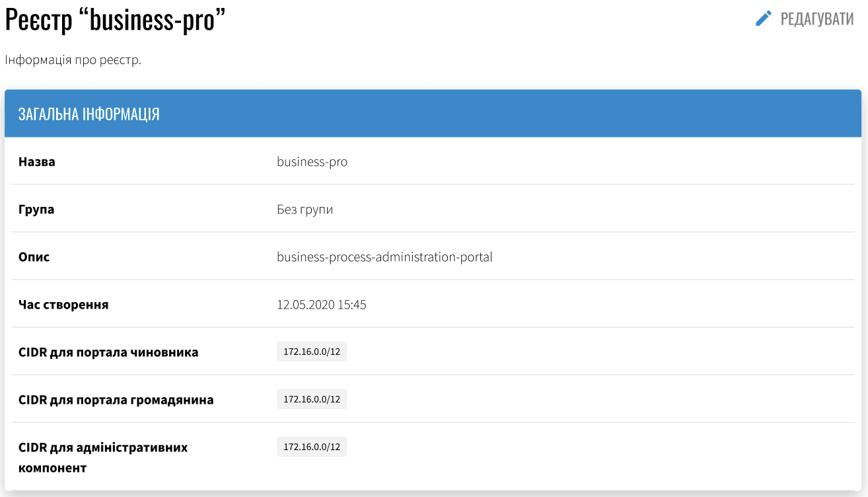Viewport: 868px width, 497px height.
Task: Click the Назва field label
Action: point(37,161)
